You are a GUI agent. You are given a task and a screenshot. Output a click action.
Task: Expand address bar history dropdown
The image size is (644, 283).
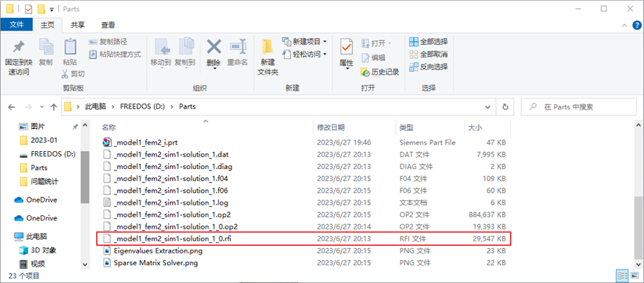(x=488, y=106)
